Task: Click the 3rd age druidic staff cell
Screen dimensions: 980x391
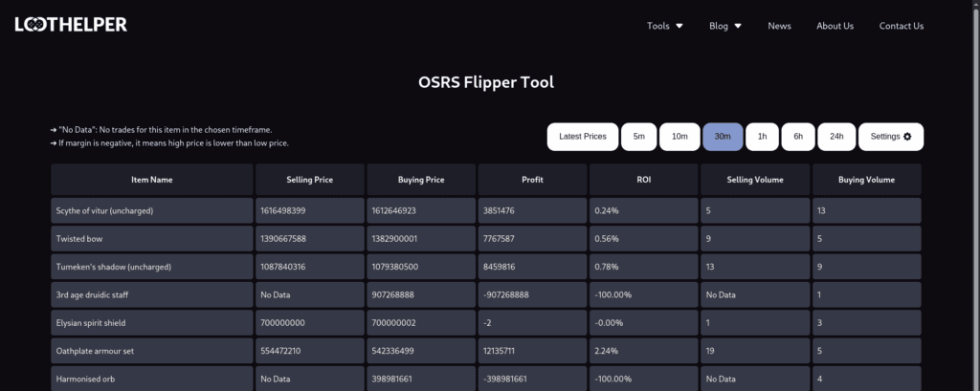Action: (x=152, y=294)
